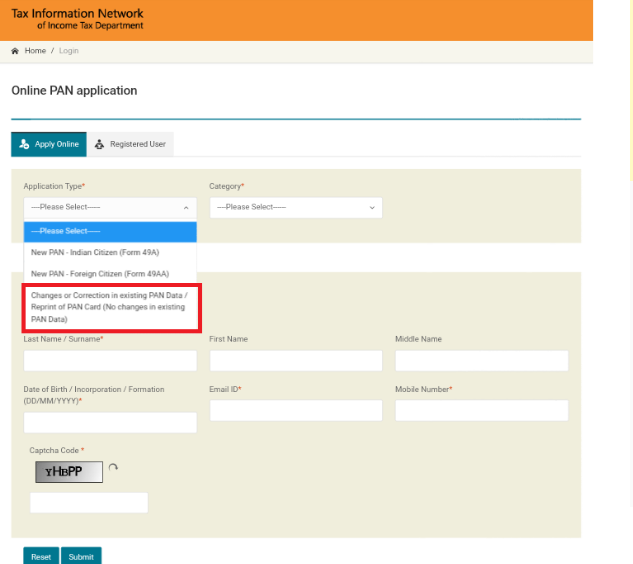Choose the highlighted Please Select option

pos(110,231)
